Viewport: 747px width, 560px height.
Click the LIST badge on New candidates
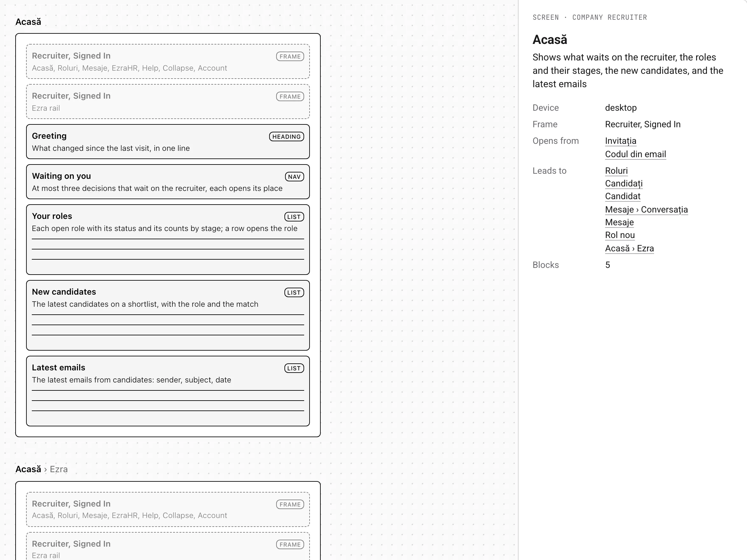tap(294, 292)
